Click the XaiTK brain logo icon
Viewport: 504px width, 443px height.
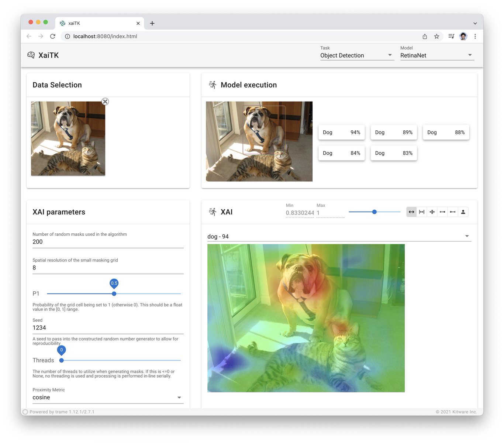[x=31, y=55]
